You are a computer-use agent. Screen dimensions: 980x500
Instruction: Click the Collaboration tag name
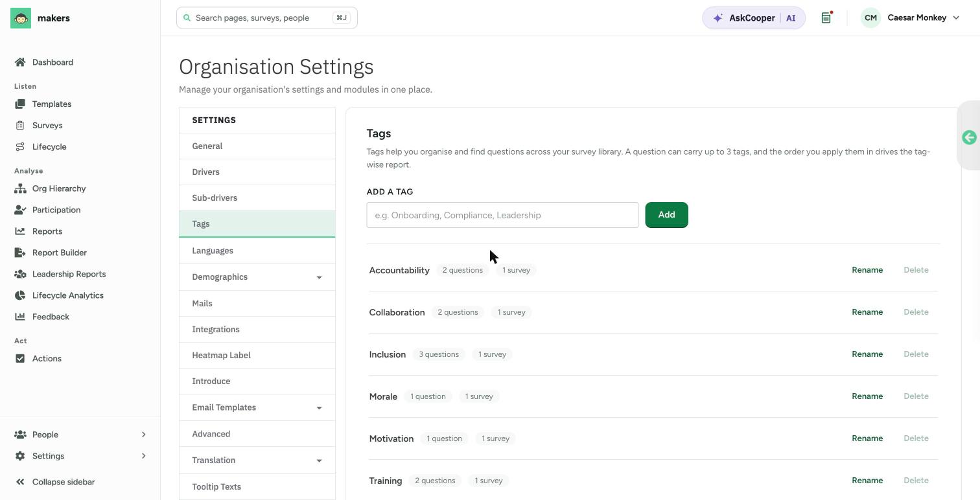(x=397, y=312)
